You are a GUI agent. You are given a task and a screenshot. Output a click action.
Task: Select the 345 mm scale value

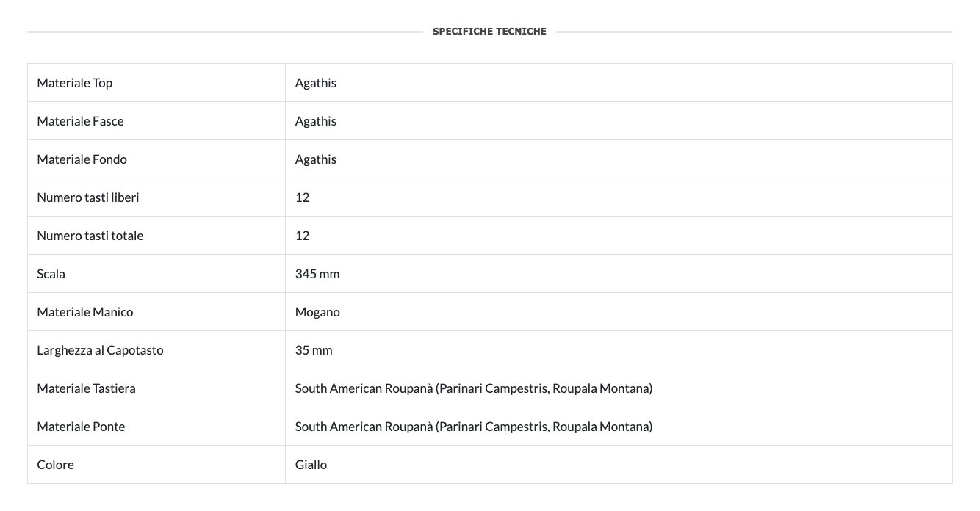pos(317,274)
